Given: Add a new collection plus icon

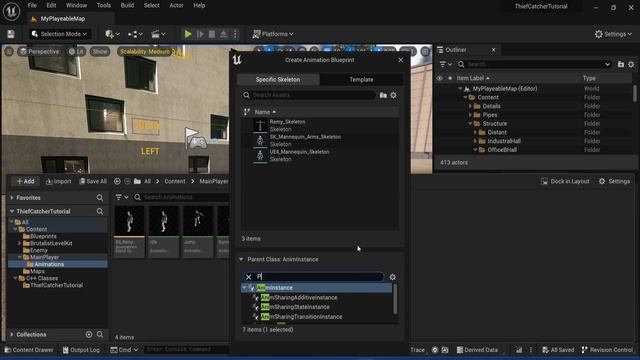Looking at the screenshot, I should pos(89,334).
